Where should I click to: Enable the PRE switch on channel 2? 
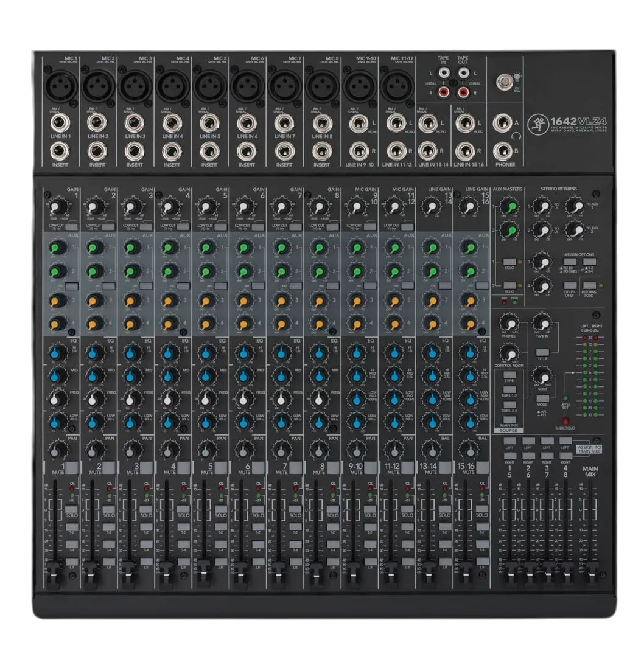(x=109, y=286)
